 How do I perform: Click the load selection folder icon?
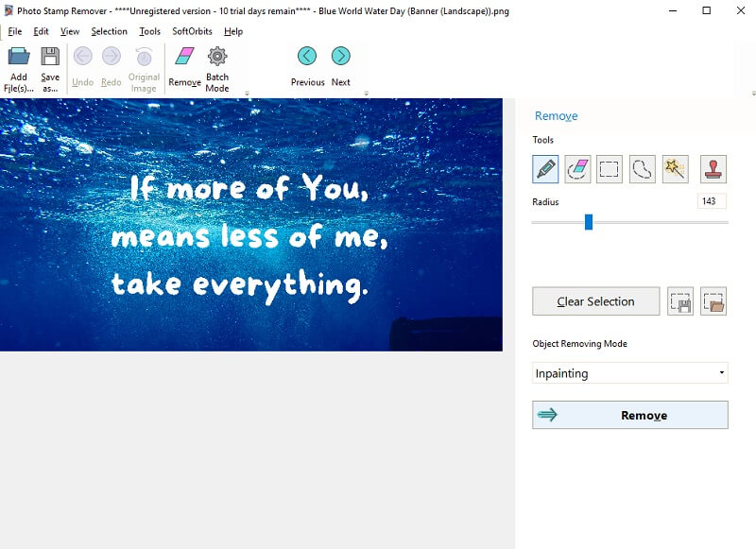(713, 301)
